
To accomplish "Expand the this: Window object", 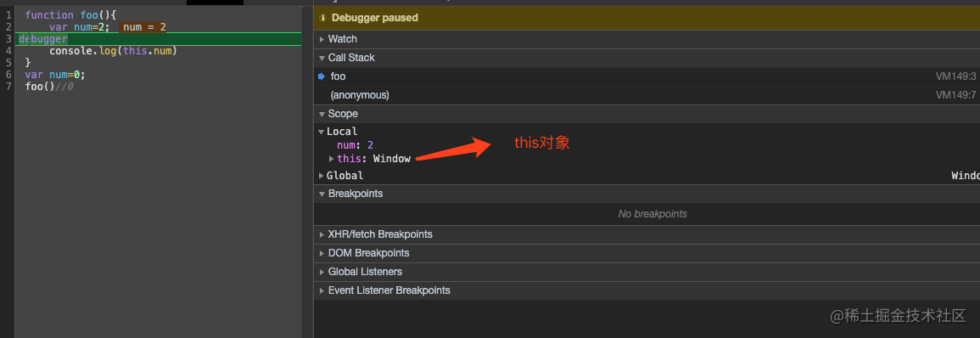I will (332, 158).
